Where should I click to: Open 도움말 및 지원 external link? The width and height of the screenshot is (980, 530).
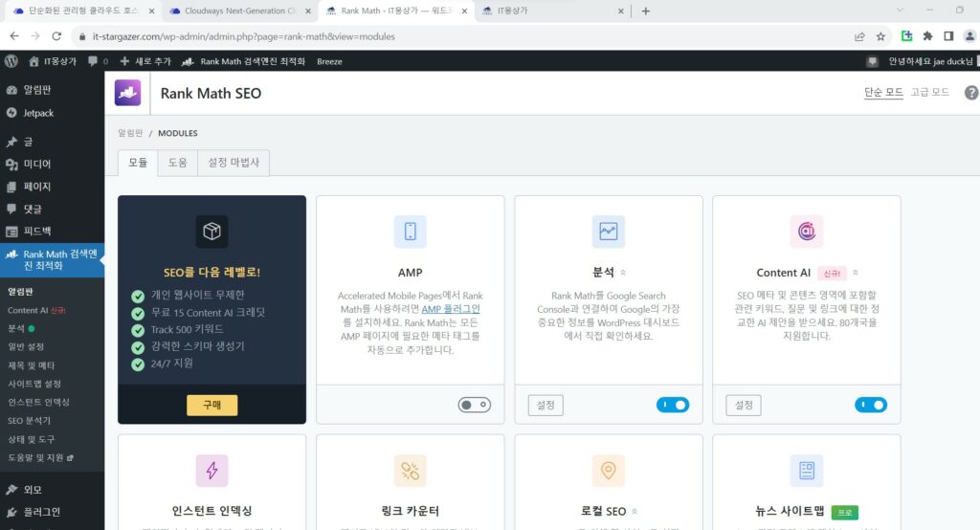click(x=40, y=457)
